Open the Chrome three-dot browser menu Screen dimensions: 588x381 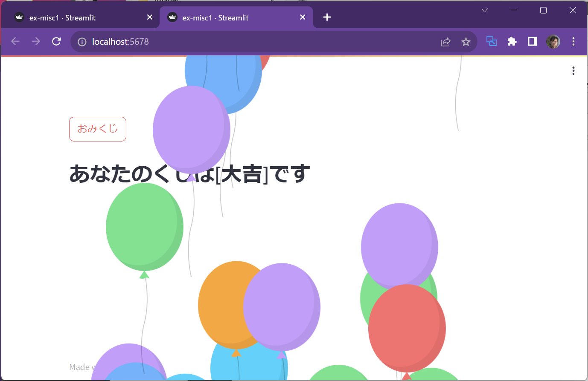pyautogui.click(x=573, y=41)
